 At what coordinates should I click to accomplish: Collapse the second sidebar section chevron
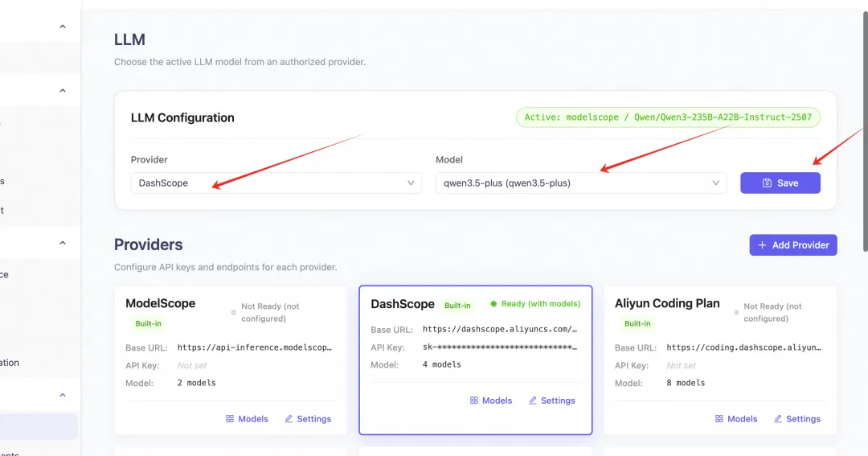point(63,90)
